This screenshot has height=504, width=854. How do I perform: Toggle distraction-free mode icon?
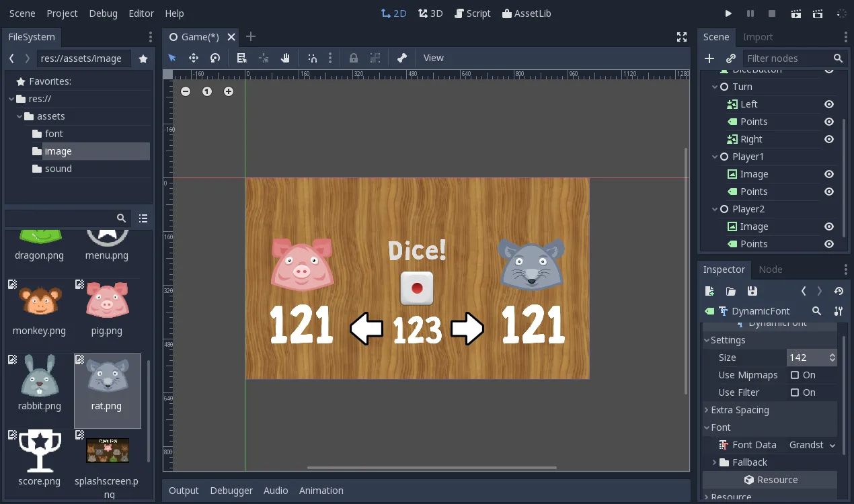click(682, 37)
